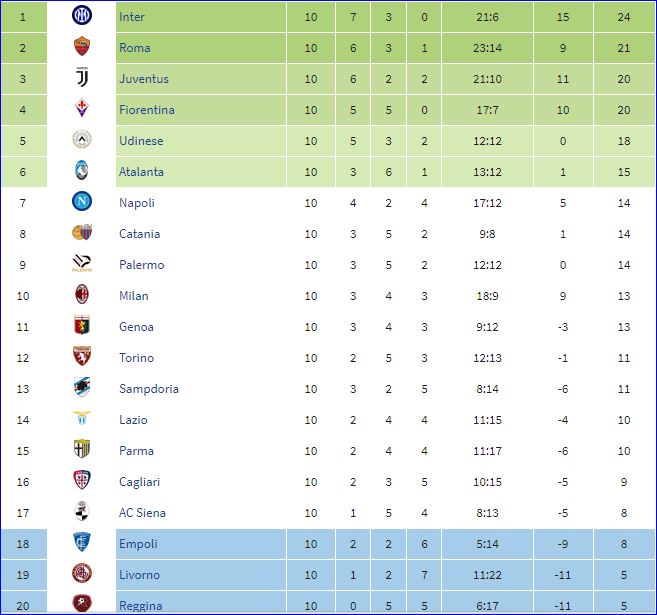Click the Fiorentina club crest
Screen dimensions: 657x615
click(x=82, y=109)
